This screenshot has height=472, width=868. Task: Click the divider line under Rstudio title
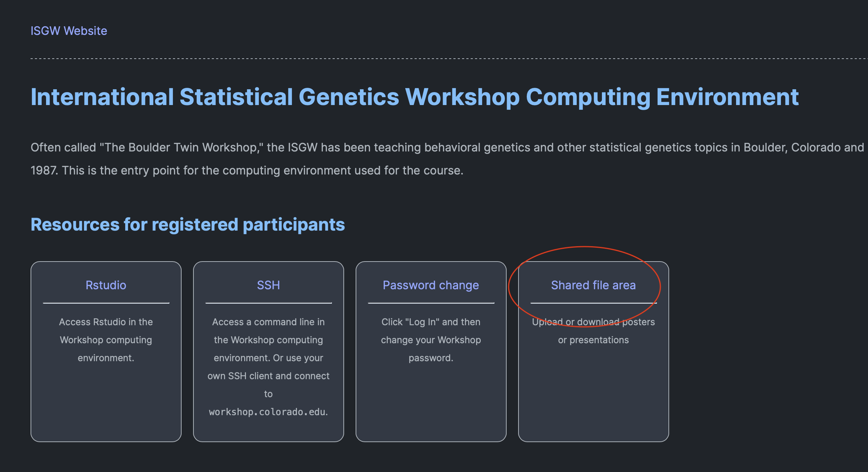(106, 303)
